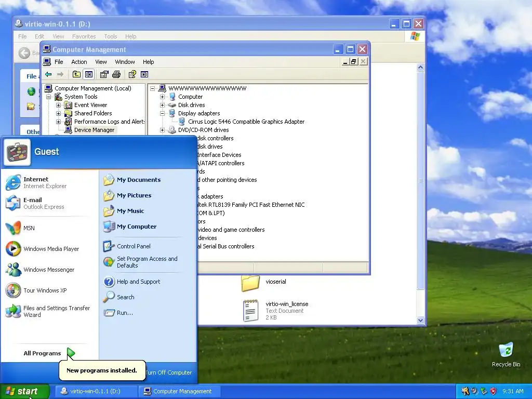
Task: Click Turn Off Computer
Action: [x=169, y=373]
